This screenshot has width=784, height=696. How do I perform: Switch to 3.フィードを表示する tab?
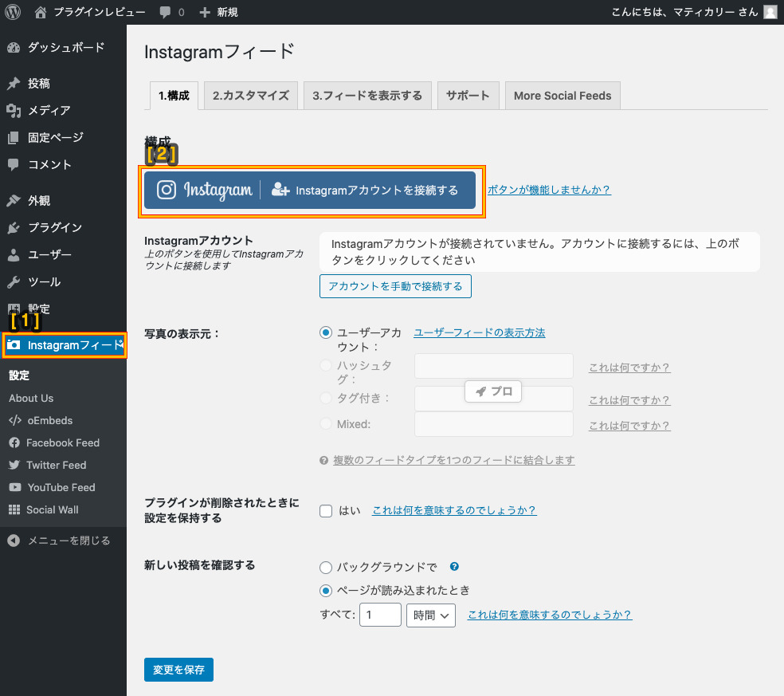(367, 96)
